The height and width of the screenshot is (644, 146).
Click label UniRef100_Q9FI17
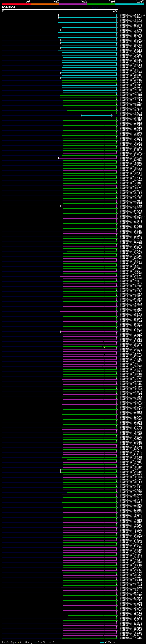tap(131, 58)
